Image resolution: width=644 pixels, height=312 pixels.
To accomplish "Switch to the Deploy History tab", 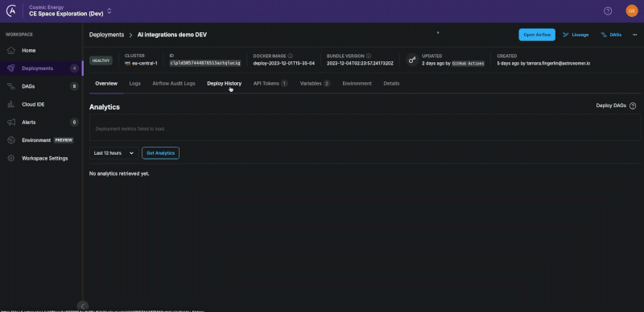I will (x=225, y=84).
